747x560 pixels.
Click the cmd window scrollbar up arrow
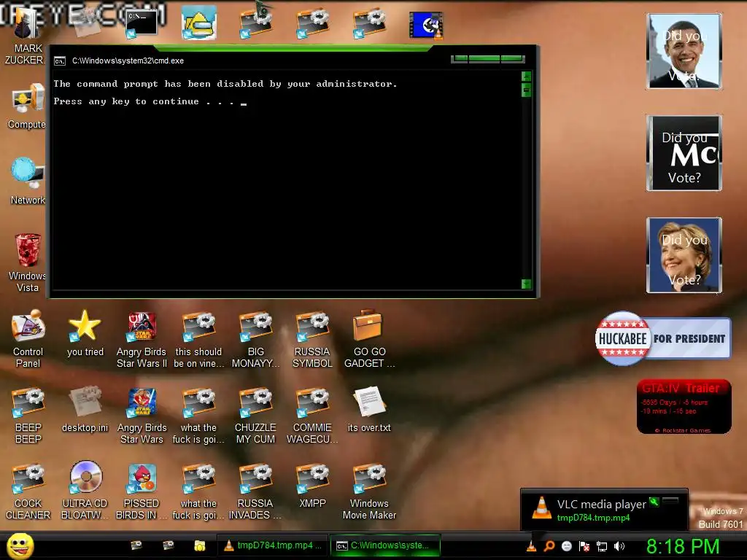coord(527,76)
